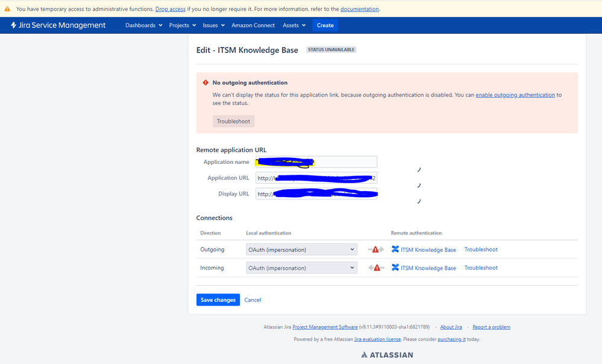Open Amazon Connect in the navigation bar
602x364 pixels.
coord(253,25)
